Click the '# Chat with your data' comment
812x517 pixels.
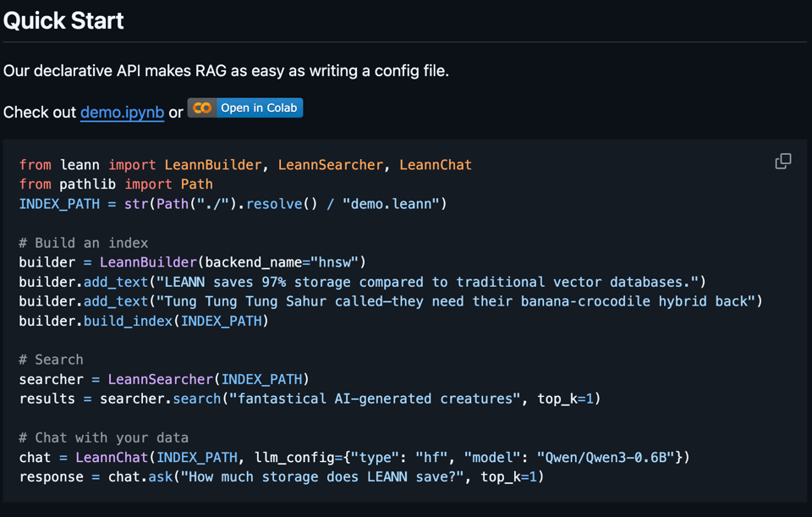click(x=103, y=437)
